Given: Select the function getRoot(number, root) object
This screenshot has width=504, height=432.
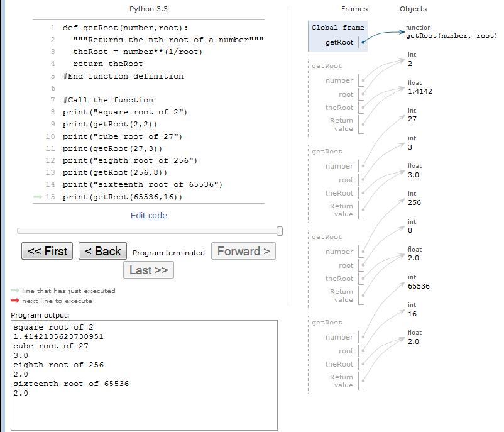Looking at the screenshot, I should pos(451,36).
